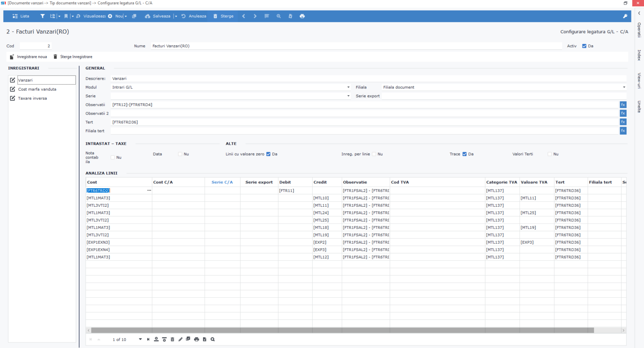Click add row below icon in grid footer
Image resolution: width=644 pixels, height=348 pixels.
pyautogui.click(x=156, y=339)
